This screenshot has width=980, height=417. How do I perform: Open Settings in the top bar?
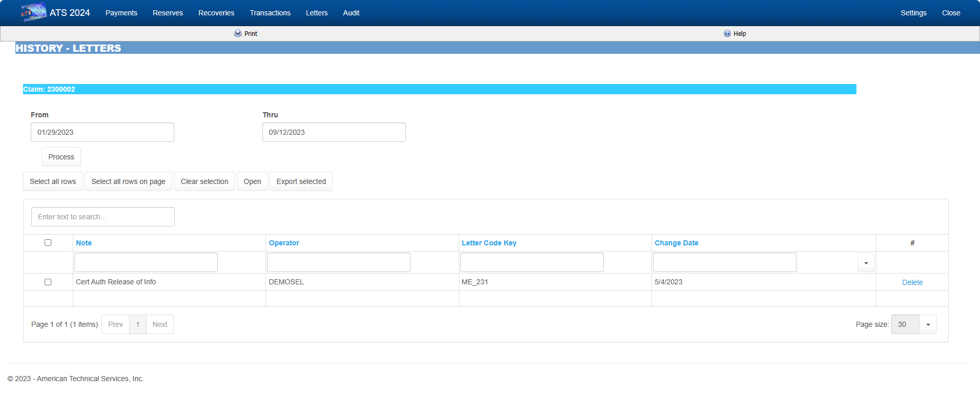pyautogui.click(x=913, y=13)
